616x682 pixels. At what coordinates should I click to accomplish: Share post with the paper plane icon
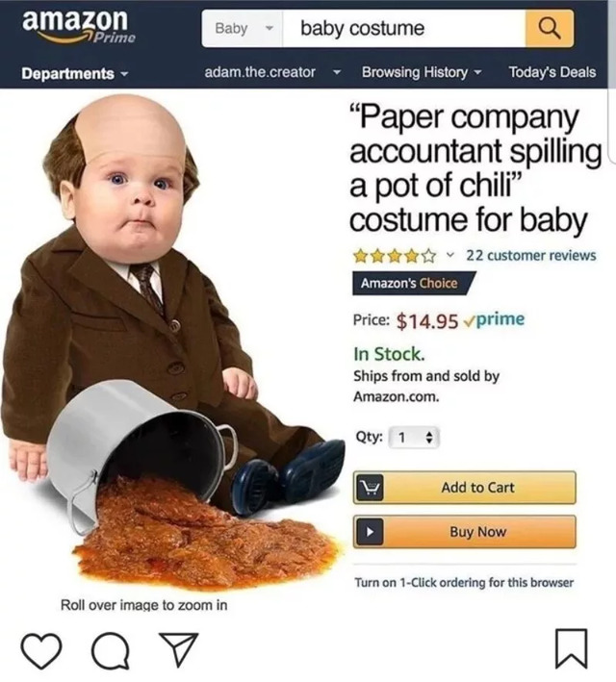tap(179, 649)
